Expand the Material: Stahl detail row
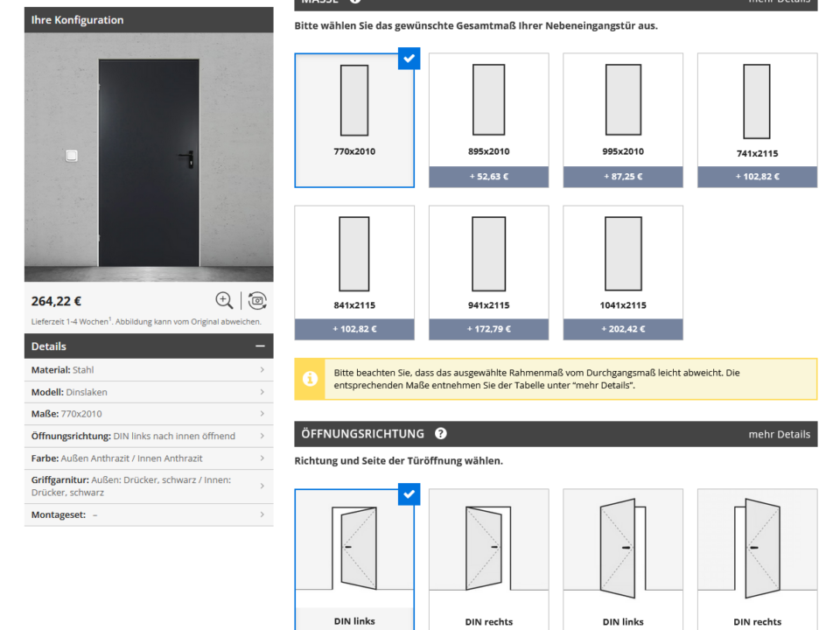Screen dimensions: 840x630 pos(149,370)
